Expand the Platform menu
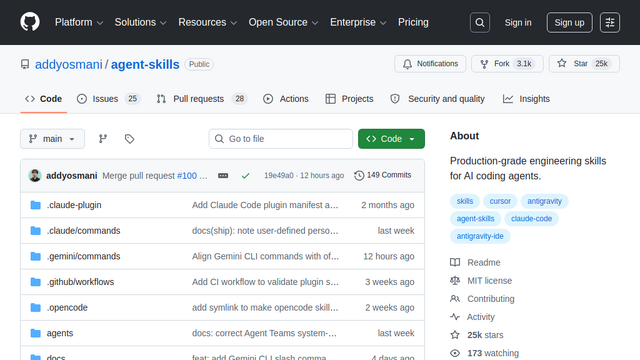 79,22
